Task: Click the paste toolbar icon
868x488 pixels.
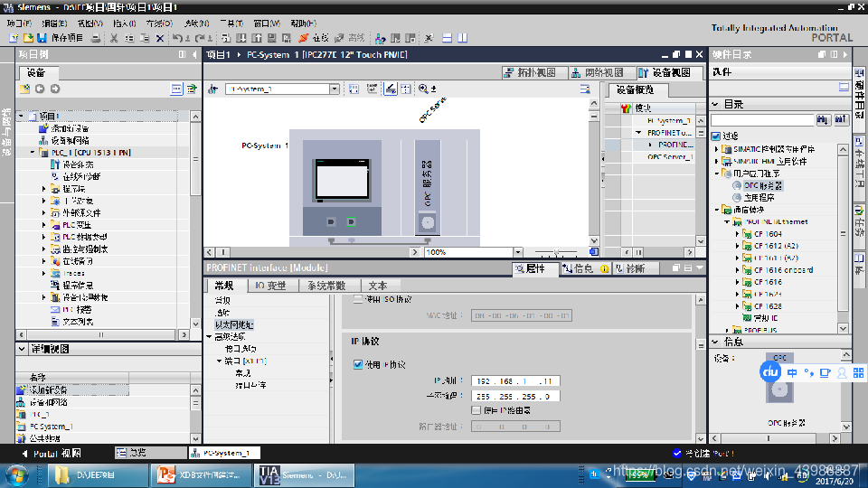Action: click(x=145, y=38)
